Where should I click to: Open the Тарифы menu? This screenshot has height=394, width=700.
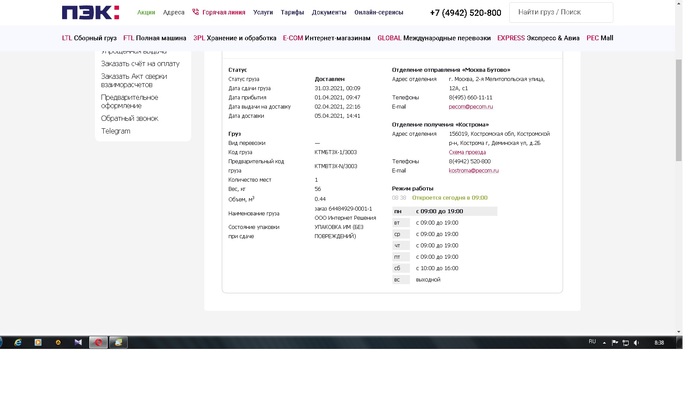[x=292, y=12]
